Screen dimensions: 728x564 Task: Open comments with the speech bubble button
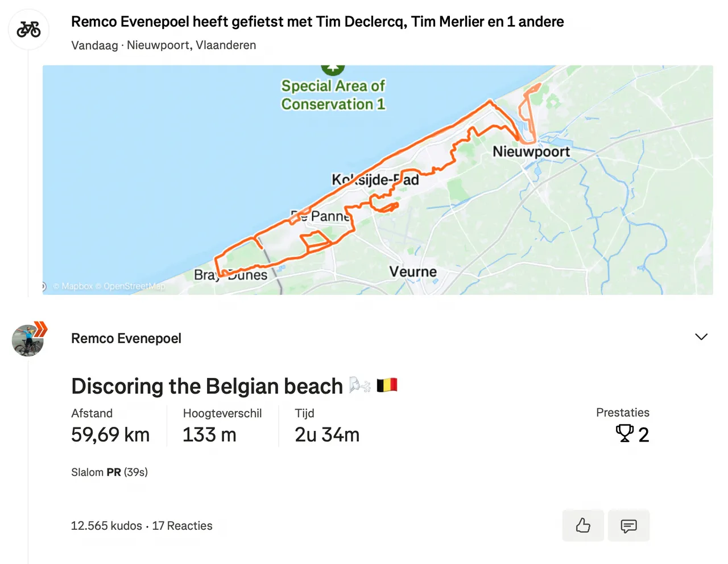[628, 525]
